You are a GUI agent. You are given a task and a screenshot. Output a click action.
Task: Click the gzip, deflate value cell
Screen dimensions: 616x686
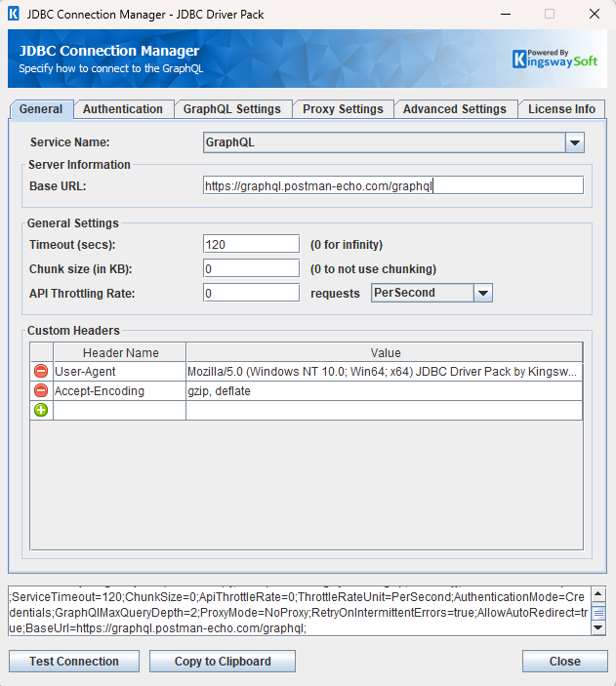(x=384, y=390)
